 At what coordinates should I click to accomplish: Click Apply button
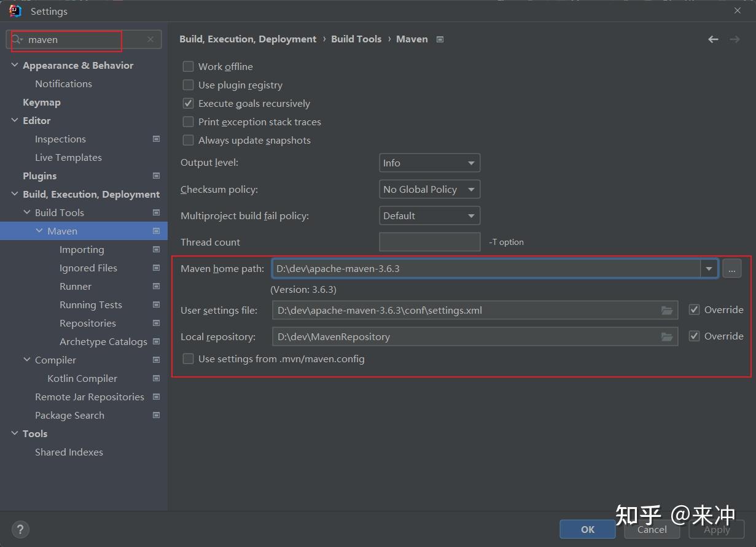click(717, 529)
